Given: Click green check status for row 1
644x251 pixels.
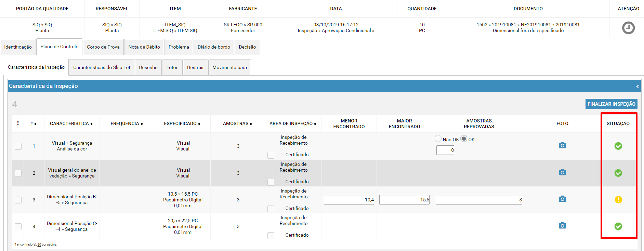Looking at the screenshot, I should point(618,146).
